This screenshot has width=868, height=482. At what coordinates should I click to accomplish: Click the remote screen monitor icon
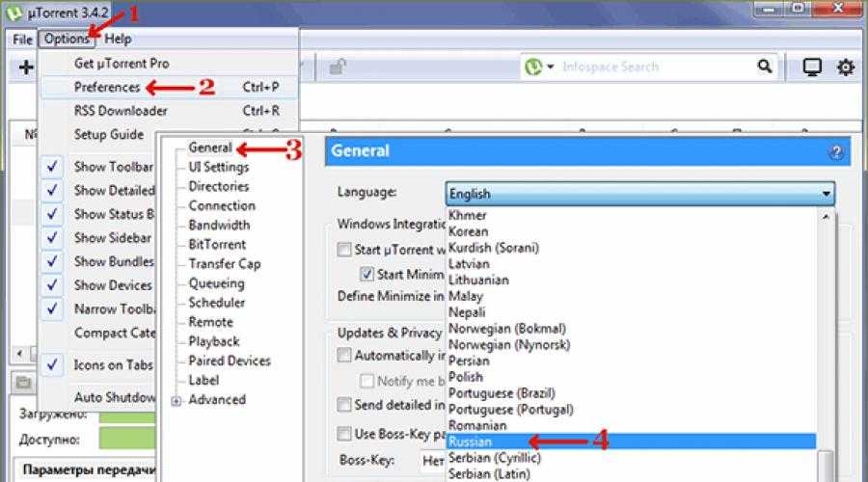click(812, 67)
